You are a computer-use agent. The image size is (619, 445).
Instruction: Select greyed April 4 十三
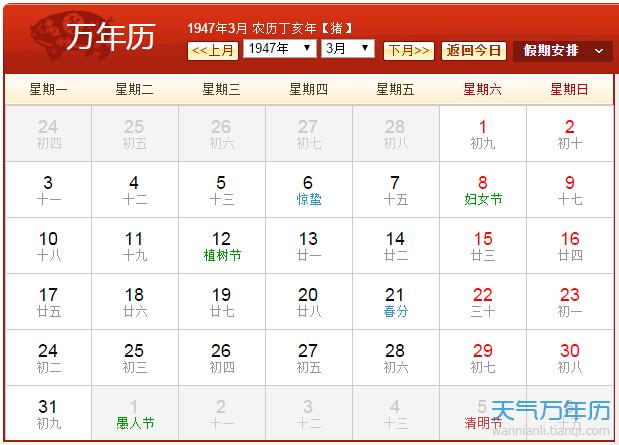[396, 413]
